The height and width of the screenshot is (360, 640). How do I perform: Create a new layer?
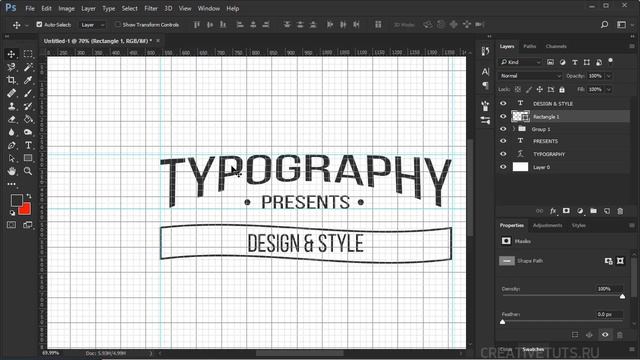click(x=607, y=211)
